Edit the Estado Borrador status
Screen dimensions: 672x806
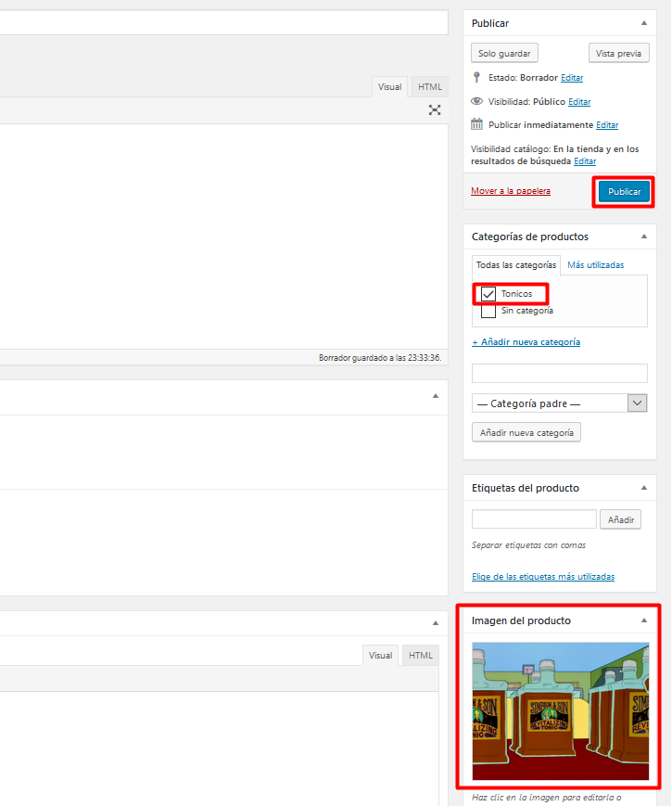point(572,78)
